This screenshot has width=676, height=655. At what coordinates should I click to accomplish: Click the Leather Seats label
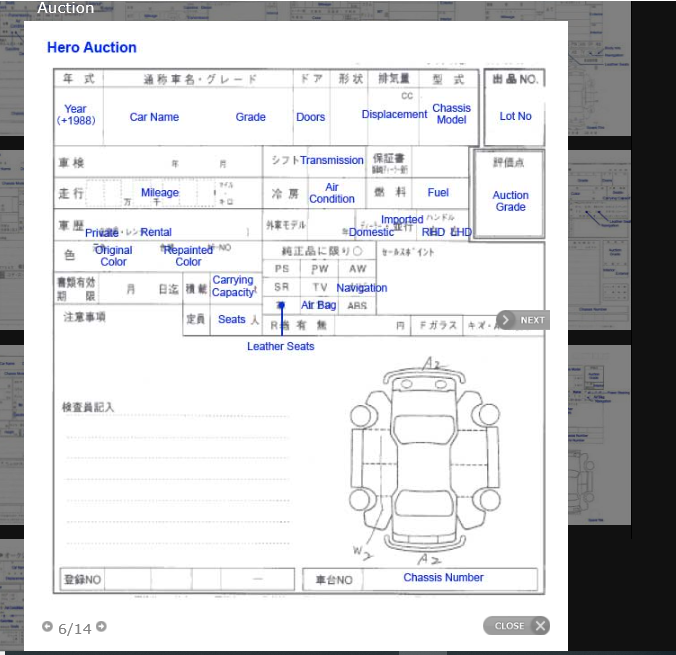(x=281, y=346)
